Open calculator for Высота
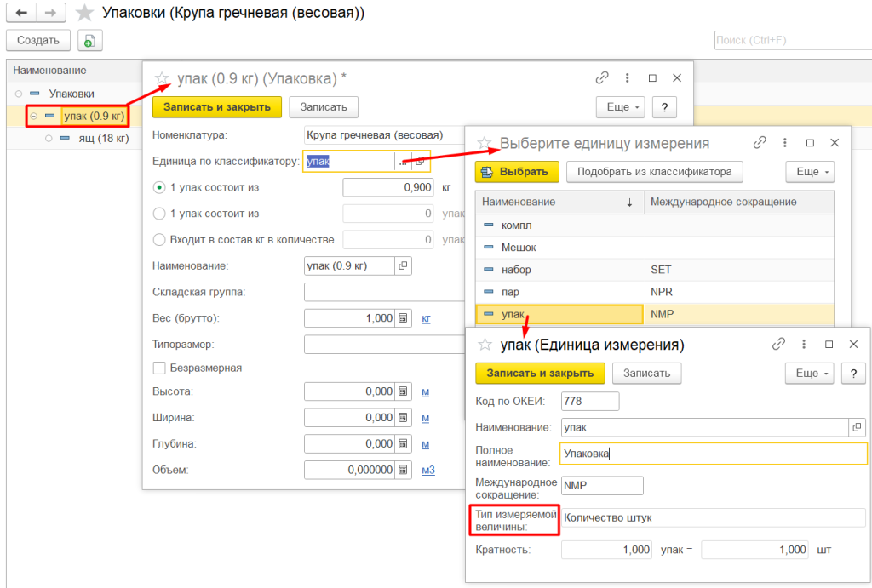The width and height of the screenshot is (872, 588). point(403,391)
